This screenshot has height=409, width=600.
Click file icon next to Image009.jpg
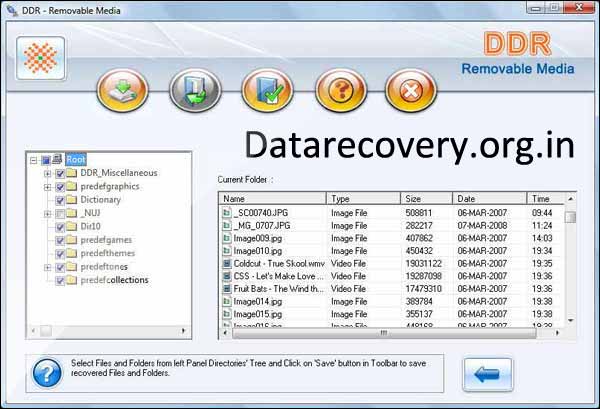(227, 238)
